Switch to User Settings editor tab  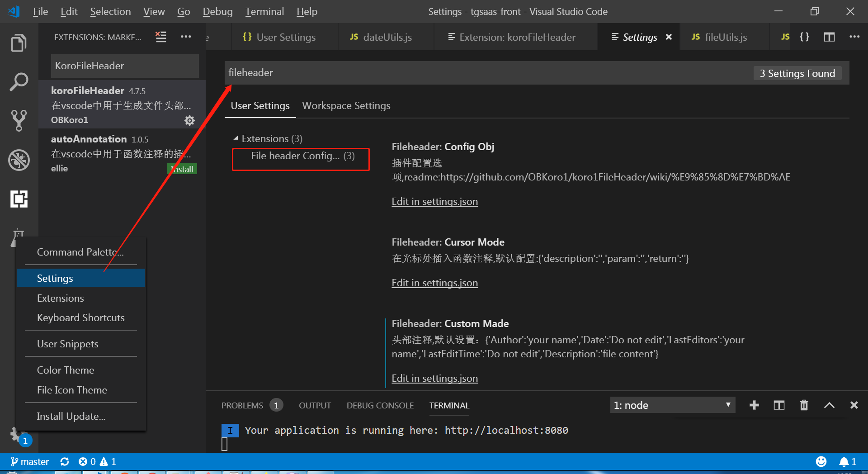(285, 37)
